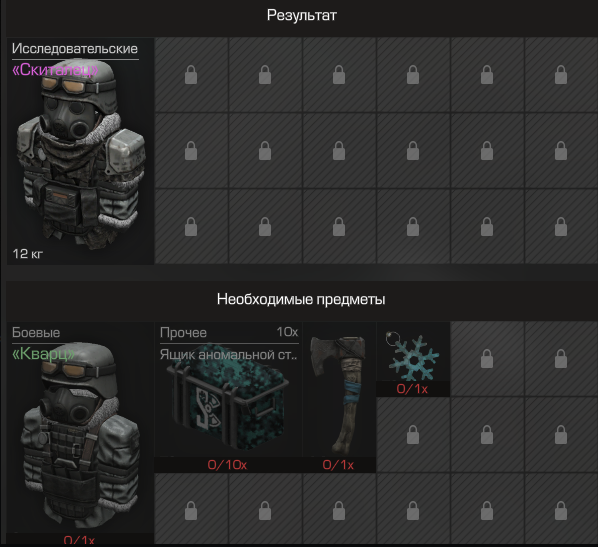Click the locked slot directly below snowflake
Viewport: 598px width, 547px height.
(x=413, y=435)
